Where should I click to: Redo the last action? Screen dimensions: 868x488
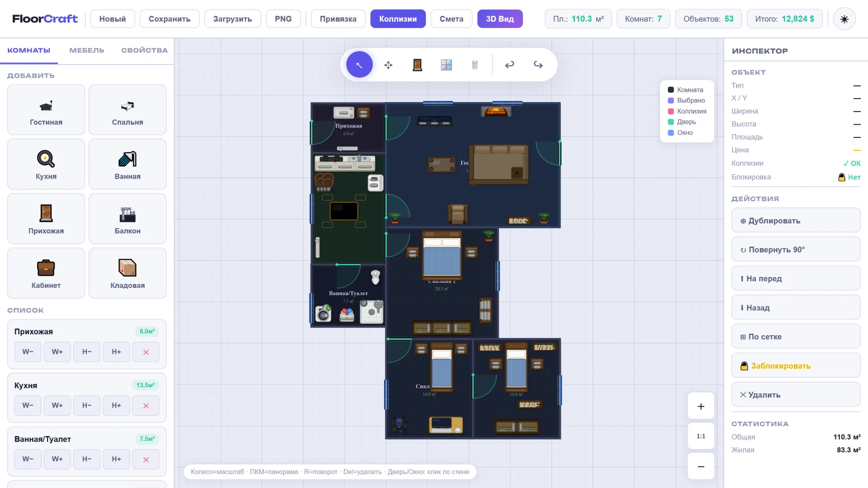coord(538,65)
